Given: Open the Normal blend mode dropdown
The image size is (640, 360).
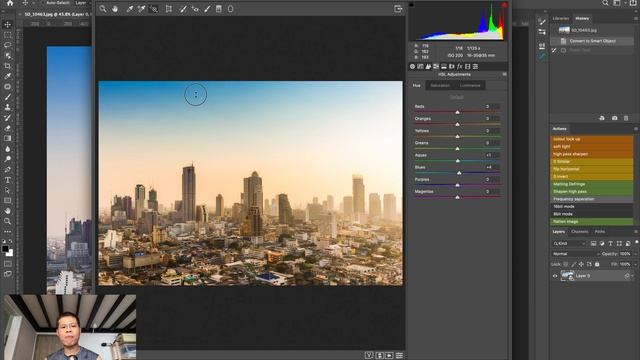Looking at the screenshot, I should 576,254.
